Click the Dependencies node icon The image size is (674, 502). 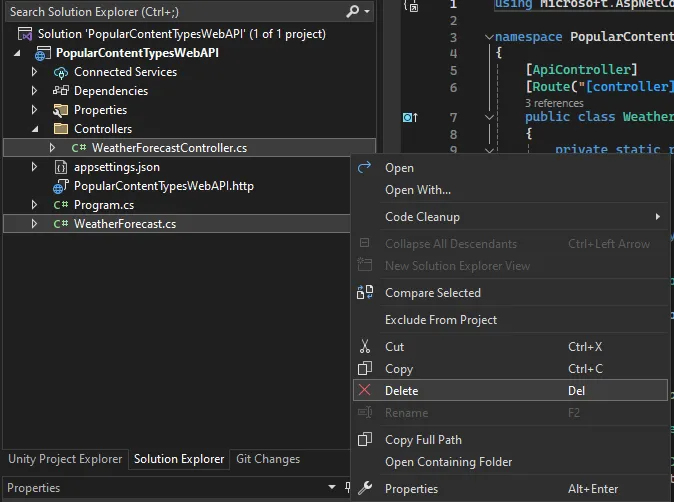coord(61,91)
